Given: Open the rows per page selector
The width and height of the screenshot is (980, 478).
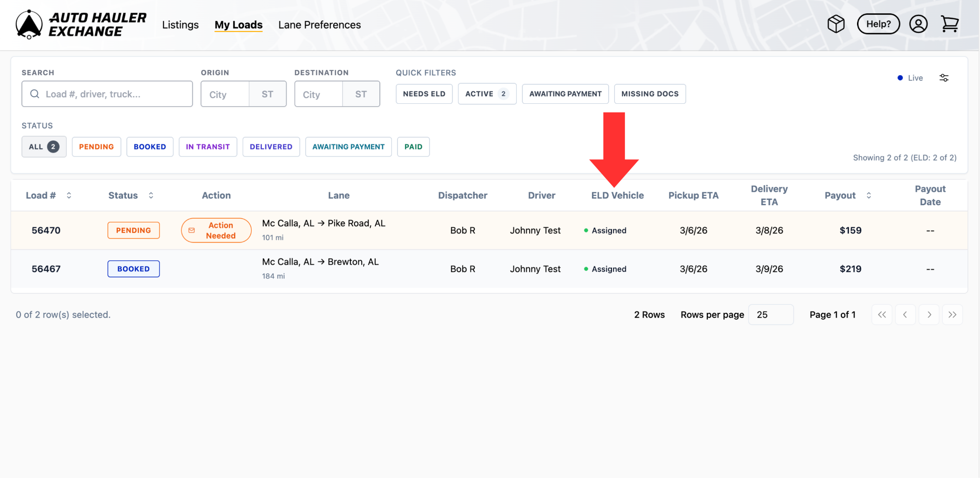Looking at the screenshot, I should 770,315.
